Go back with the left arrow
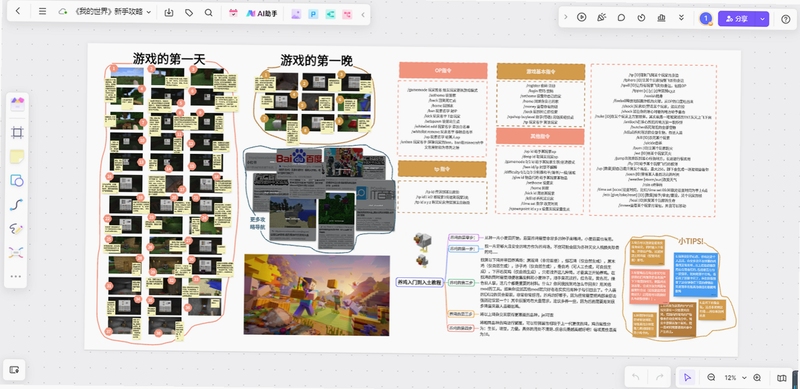The height and width of the screenshot is (389, 800). coord(18,12)
